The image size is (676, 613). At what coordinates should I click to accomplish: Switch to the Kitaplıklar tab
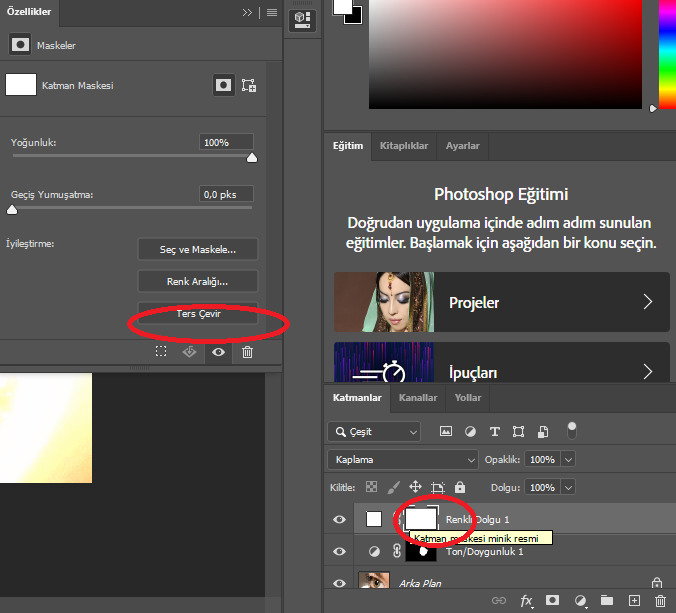pos(404,146)
